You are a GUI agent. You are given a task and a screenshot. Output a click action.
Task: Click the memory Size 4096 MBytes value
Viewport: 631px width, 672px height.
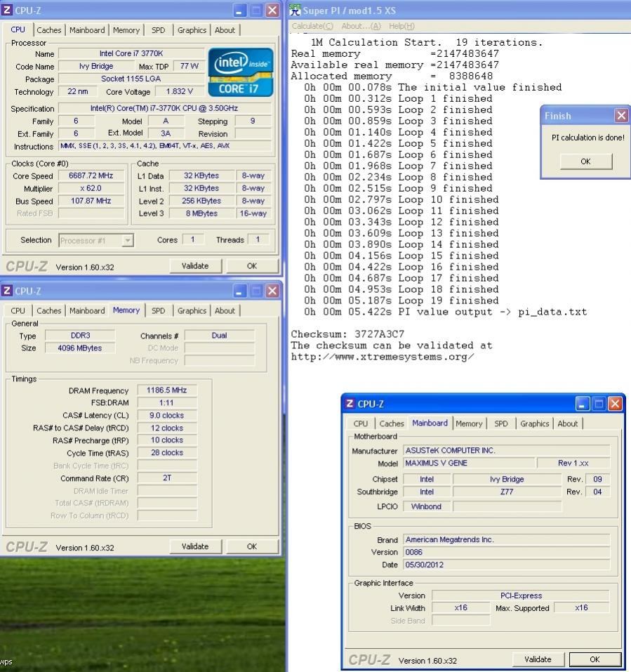point(80,348)
